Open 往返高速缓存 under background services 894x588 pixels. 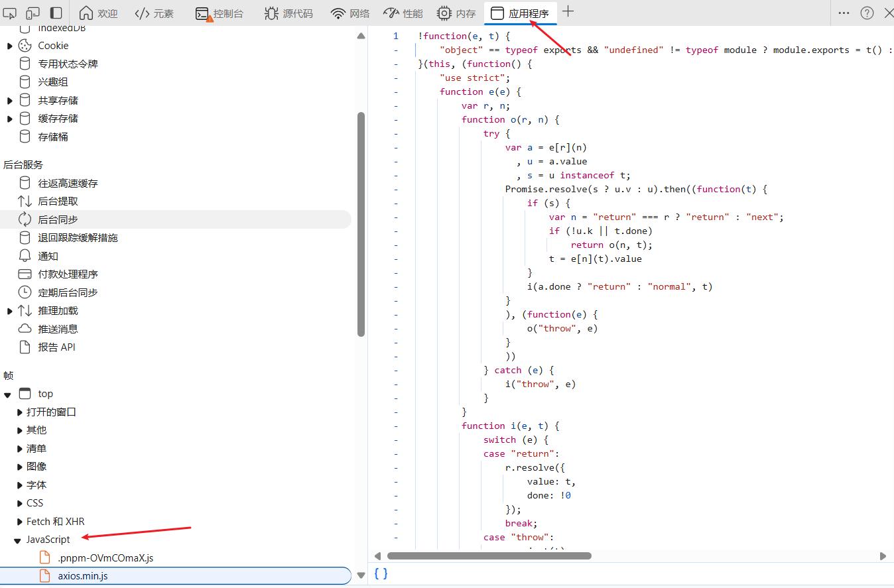coord(68,183)
